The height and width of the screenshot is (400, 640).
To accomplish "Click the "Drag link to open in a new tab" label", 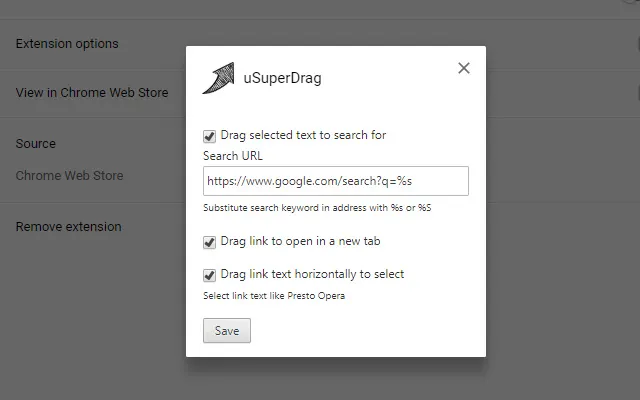I will click(x=299, y=242).
